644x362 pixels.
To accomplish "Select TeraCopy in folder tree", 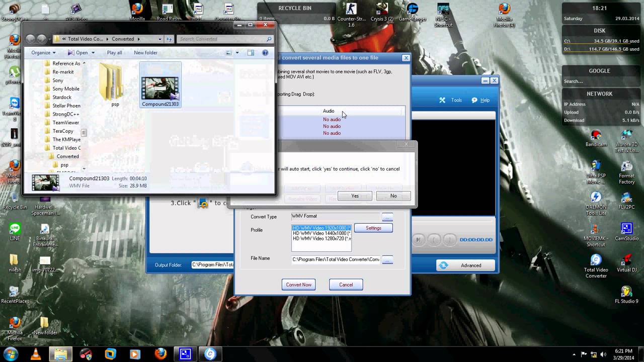I will [63, 131].
